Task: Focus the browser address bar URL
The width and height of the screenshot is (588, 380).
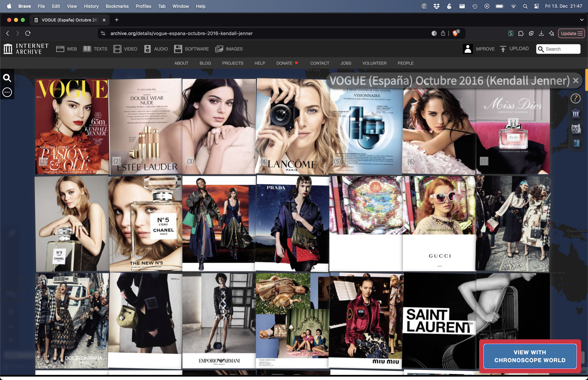Action: [x=181, y=33]
